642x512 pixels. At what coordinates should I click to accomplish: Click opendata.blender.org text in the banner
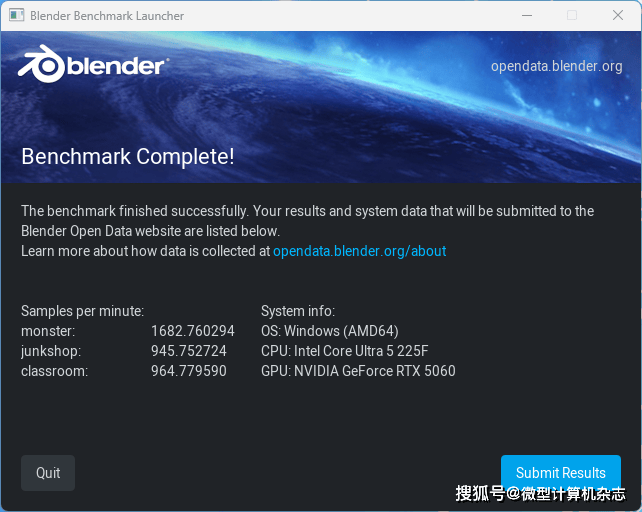coord(556,66)
